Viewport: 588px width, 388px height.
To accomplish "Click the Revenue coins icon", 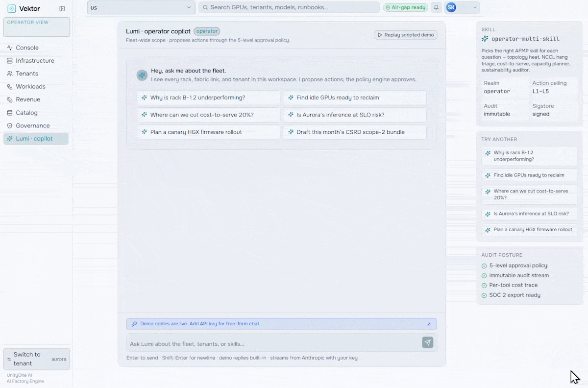I will pyautogui.click(x=10, y=99).
